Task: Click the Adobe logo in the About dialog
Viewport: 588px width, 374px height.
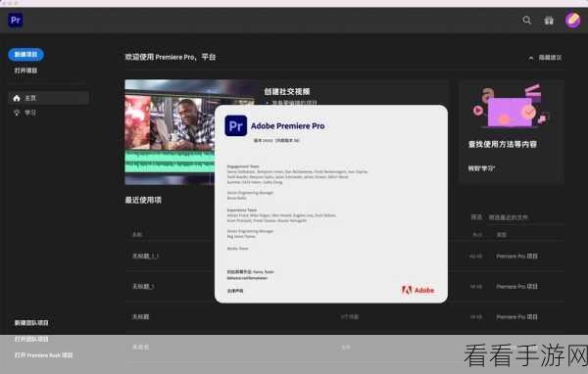Action: (x=417, y=290)
